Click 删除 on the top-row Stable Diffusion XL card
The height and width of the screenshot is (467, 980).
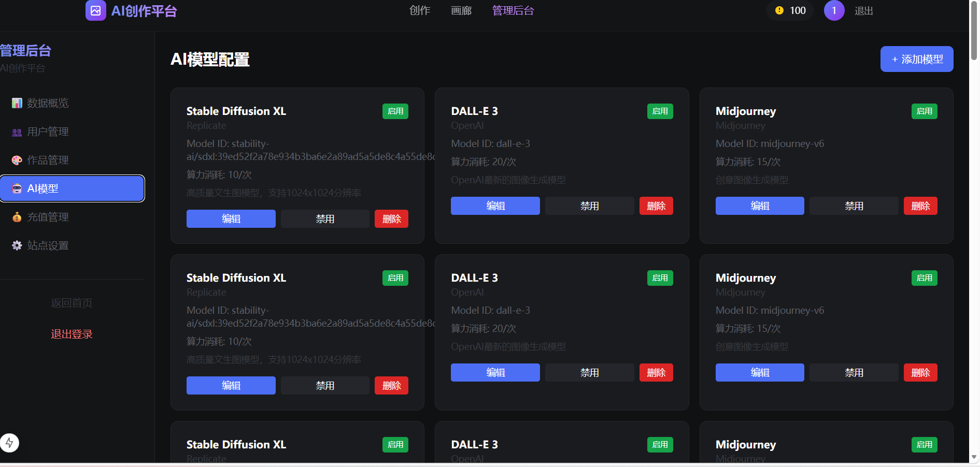391,218
